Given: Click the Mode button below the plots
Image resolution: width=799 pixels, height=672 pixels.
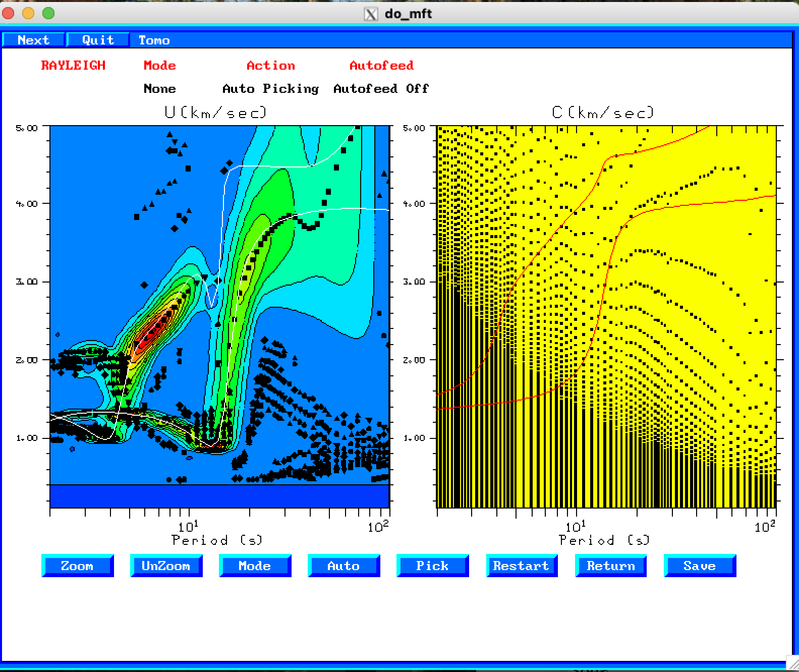Looking at the screenshot, I should pos(255,566).
